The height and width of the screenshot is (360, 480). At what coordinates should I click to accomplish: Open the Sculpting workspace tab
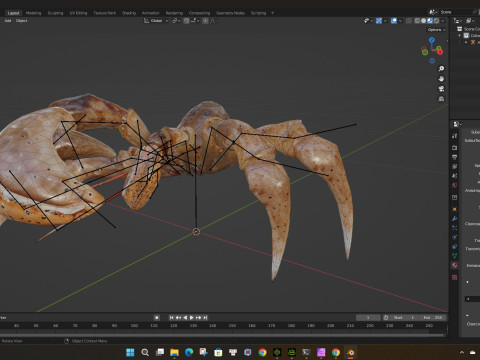(x=55, y=13)
